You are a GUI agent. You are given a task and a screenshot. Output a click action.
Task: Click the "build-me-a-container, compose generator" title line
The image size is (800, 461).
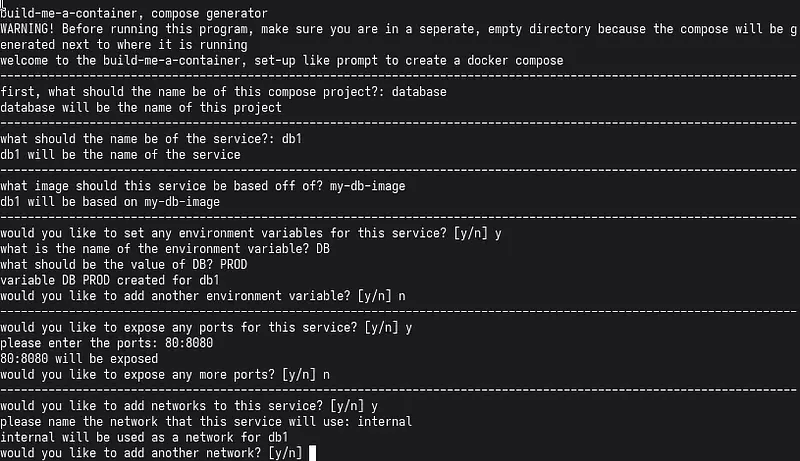pyautogui.click(x=134, y=14)
